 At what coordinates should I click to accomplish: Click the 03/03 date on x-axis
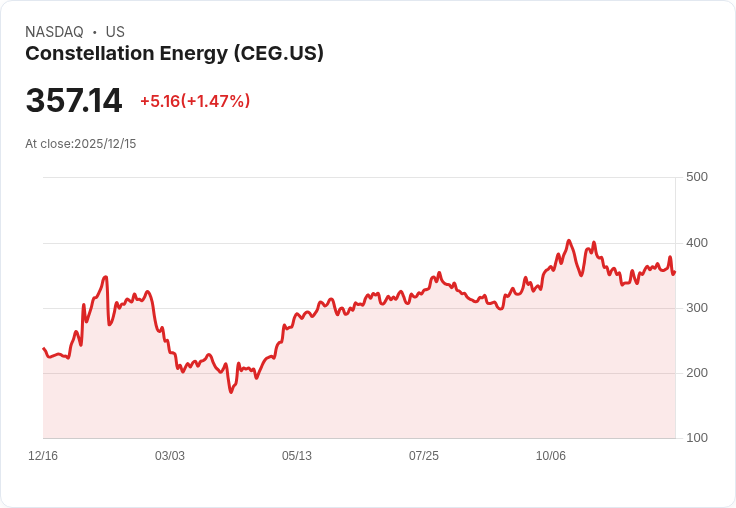point(170,456)
